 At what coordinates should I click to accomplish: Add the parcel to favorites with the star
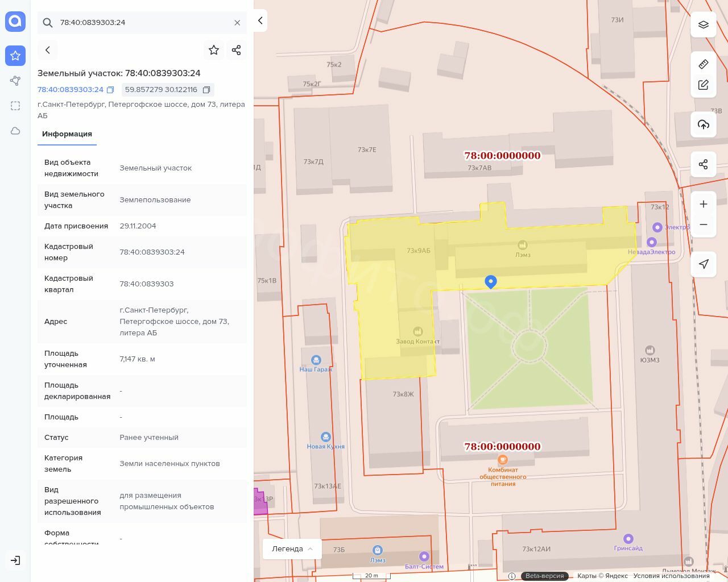214,50
